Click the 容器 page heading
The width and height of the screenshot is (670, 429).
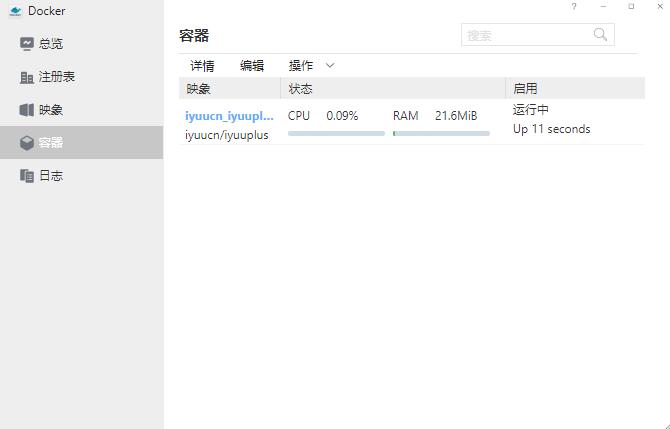[194, 35]
